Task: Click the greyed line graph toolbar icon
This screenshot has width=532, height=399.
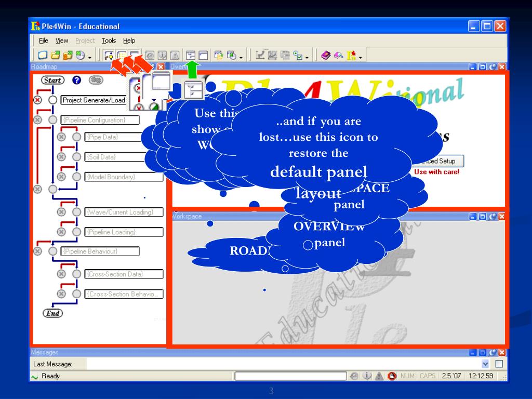Action: [x=260, y=55]
